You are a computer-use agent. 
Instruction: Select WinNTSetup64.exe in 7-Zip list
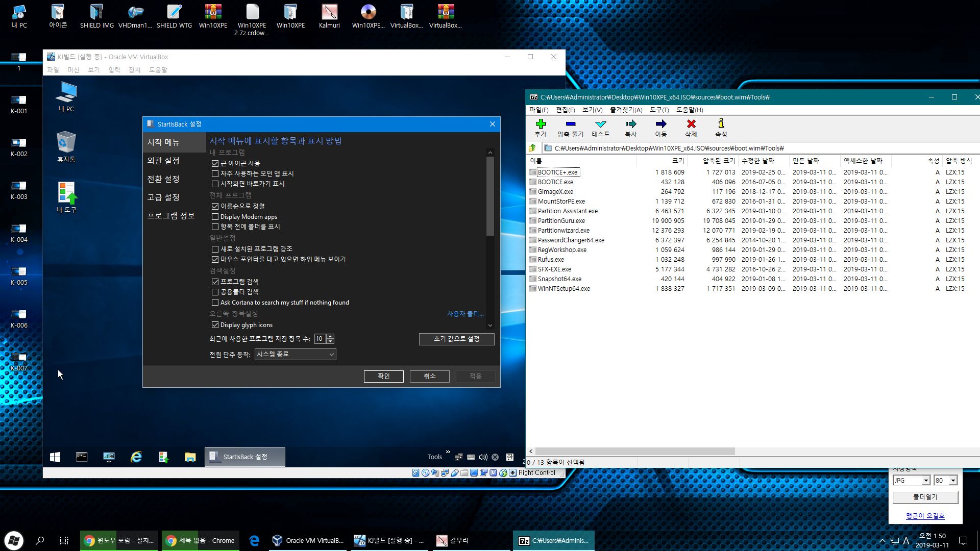click(x=563, y=289)
